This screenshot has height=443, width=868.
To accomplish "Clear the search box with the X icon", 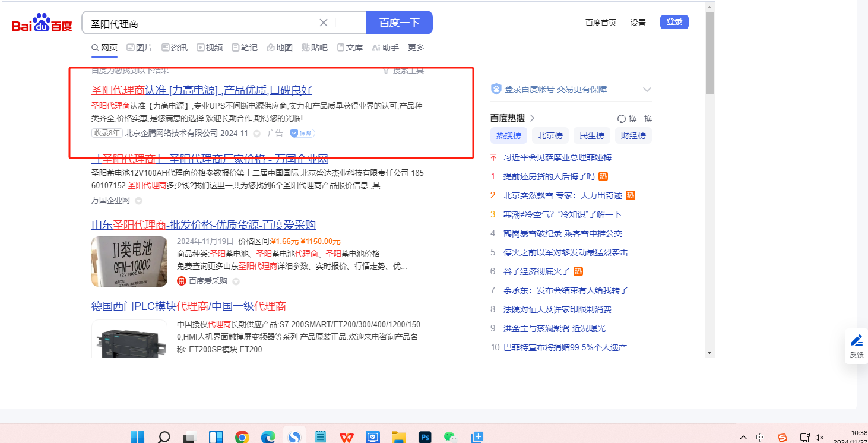I will pyautogui.click(x=324, y=23).
